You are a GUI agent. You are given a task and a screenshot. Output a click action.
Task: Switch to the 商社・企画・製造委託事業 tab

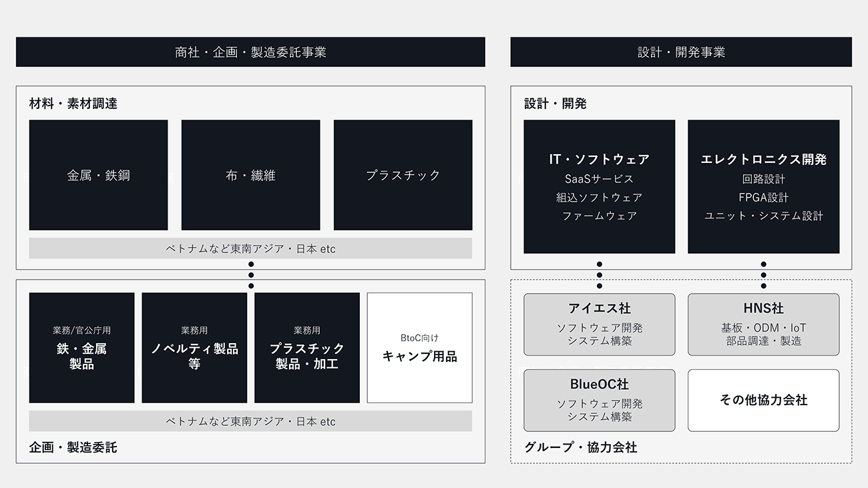pos(250,51)
